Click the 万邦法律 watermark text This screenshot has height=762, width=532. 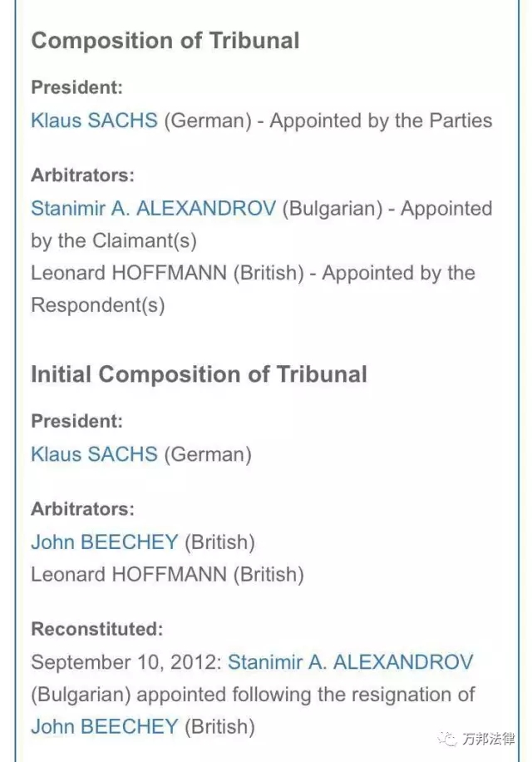point(488,739)
